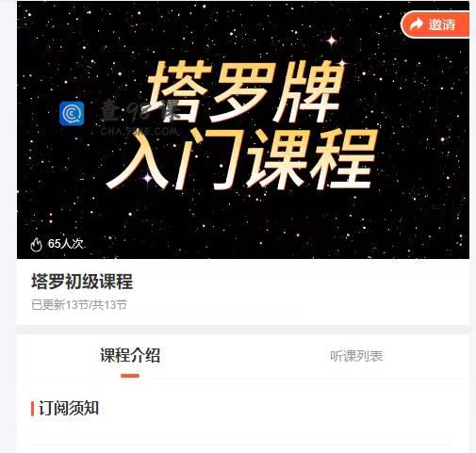This screenshot has height=453, width=476.
Task: Click the 邀请 invite button
Action: tap(435, 24)
